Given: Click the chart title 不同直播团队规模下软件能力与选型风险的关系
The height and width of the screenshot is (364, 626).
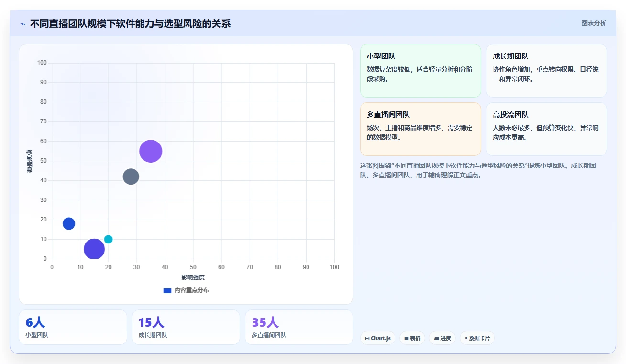Looking at the screenshot, I should 130,23.
